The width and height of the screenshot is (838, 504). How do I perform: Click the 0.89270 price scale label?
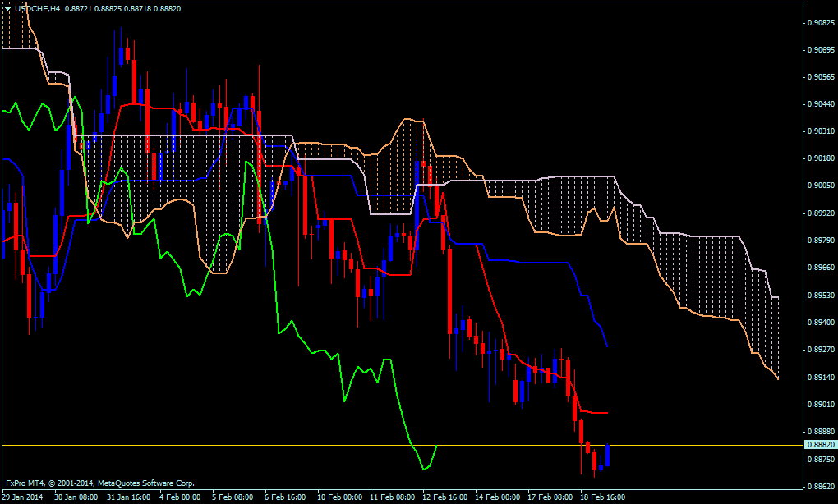pyautogui.click(x=821, y=350)
